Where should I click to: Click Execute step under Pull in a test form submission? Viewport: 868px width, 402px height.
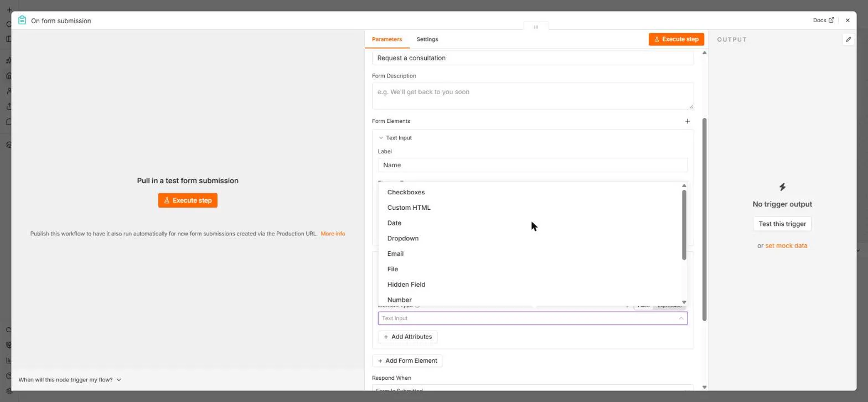click(188, 200)
